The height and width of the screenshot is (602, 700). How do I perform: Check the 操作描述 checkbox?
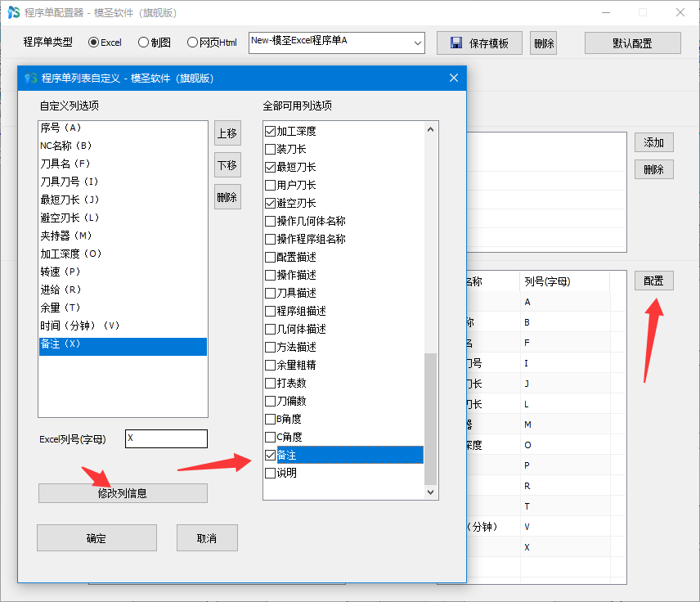pos(270,275)
